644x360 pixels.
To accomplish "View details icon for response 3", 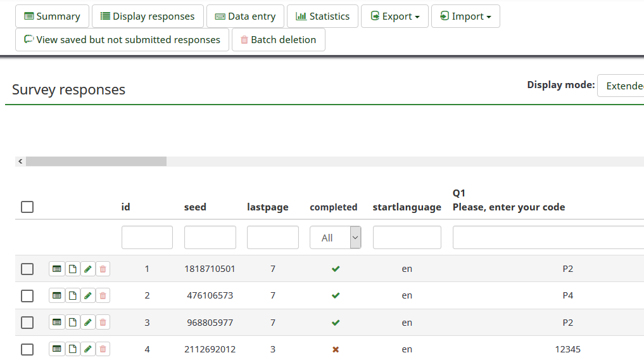I will tap(57, 323).
